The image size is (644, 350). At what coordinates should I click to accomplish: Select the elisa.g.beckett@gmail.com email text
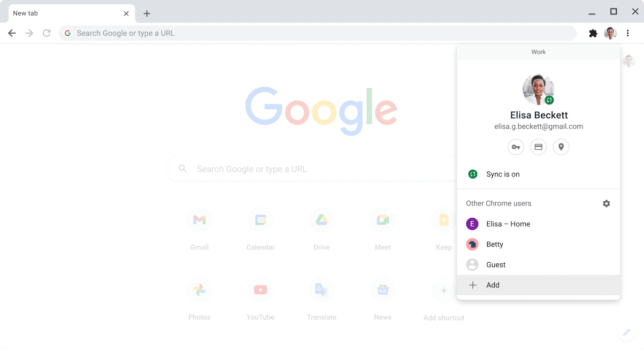coord(538,127)
